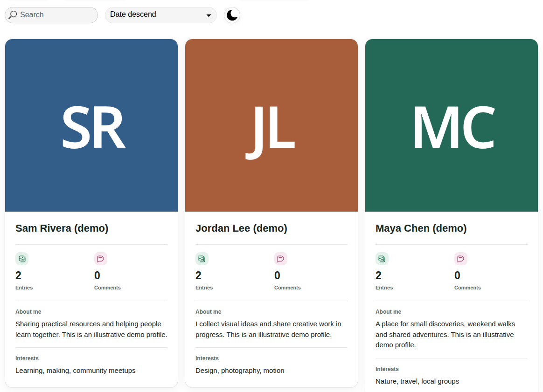Click Jordan Lee's comments icon

coord(280,259)
